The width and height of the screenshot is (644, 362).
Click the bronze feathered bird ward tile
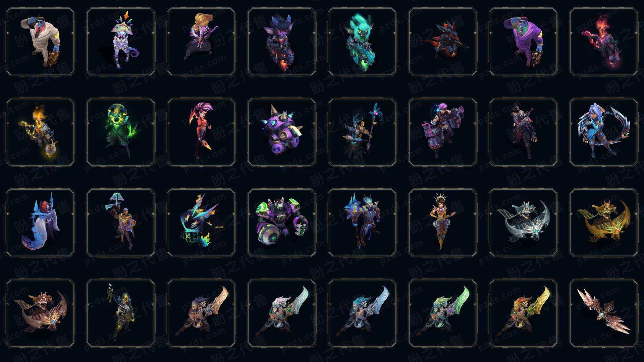[x=604, y=313]
